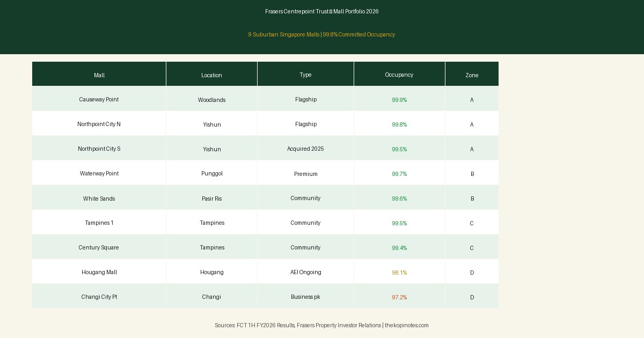The width and height of the screenshot is (644, 338).
Task: Select the "Causeway Point" mall name
Action: pos(99,99)
